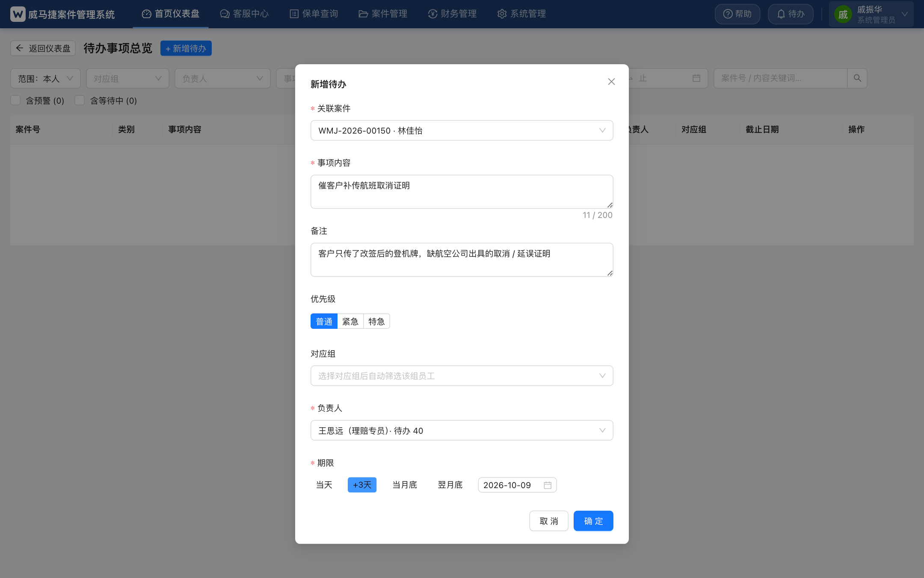924x578 pixels.
Task: Choose the +3天 deadline option
Action: [362, 485]
